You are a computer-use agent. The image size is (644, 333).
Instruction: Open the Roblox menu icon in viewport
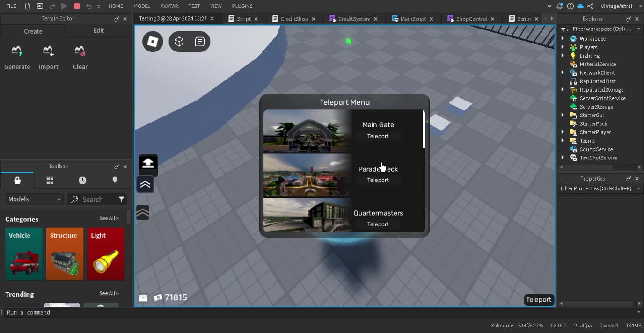pyautogui.click(x=153, y=42)
